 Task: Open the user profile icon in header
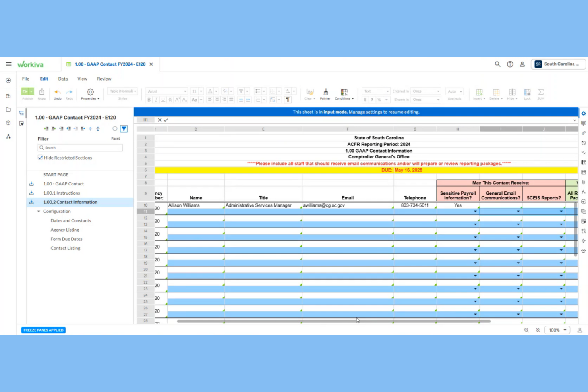point(522,64)
